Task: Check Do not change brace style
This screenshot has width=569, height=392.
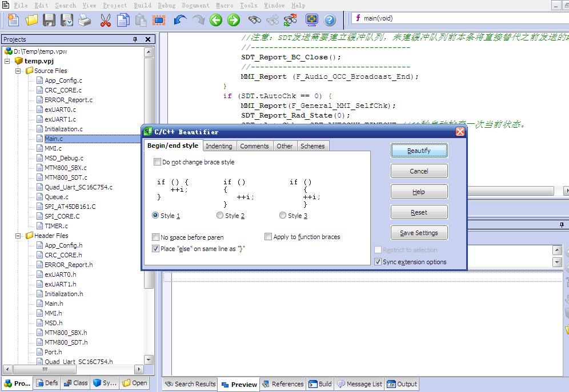Action: pos(157,162)
